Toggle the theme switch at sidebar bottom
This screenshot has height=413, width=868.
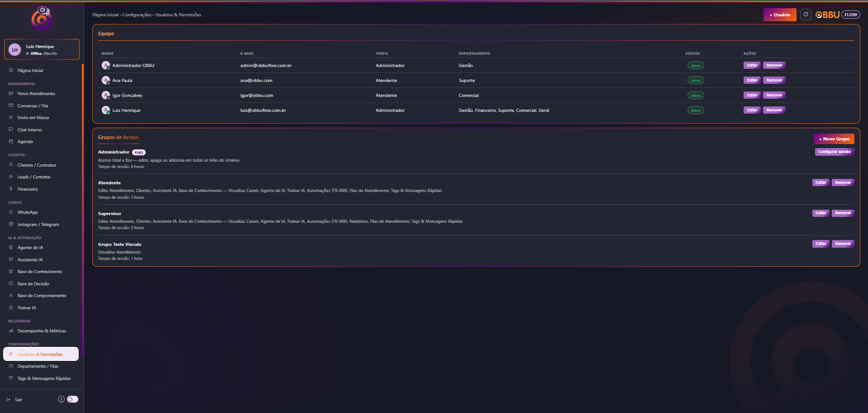[72, 399]
